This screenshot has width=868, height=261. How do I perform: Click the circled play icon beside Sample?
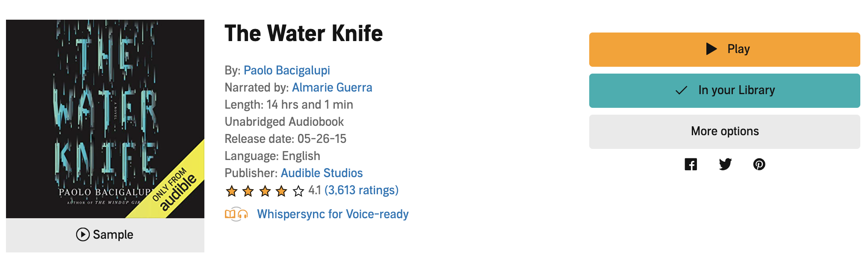point(83,234)
